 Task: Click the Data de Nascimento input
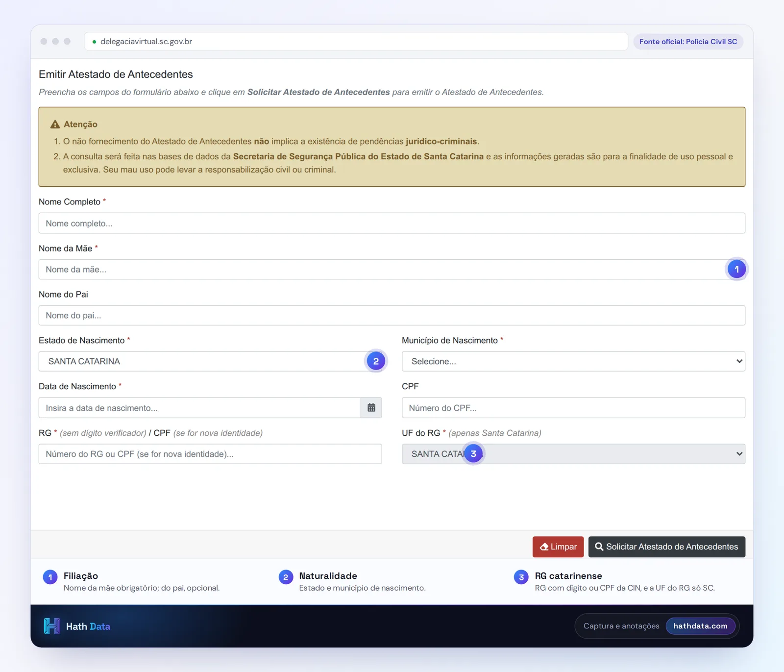pos(200,408)
